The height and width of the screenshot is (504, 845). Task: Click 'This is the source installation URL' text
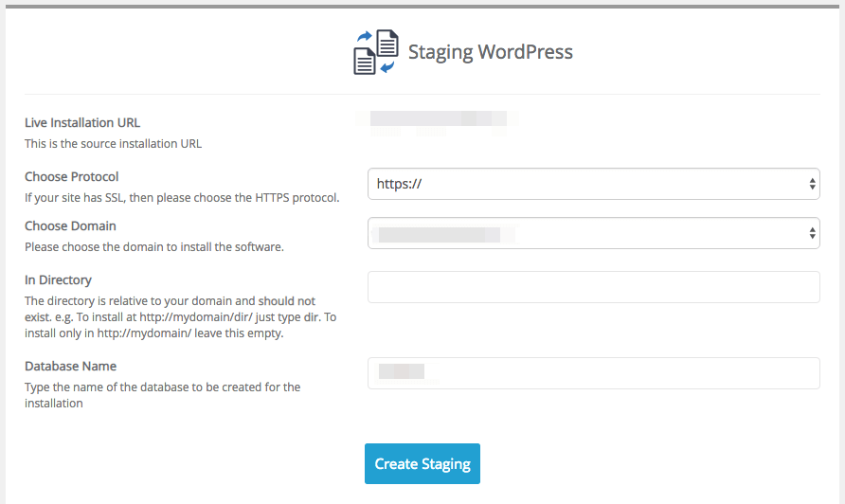coord(113,144)
